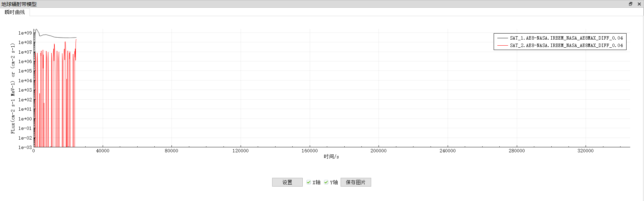Viewport: 644px width, 201px height.
Task: Click the 时间/s axis label
Action: 331,157
